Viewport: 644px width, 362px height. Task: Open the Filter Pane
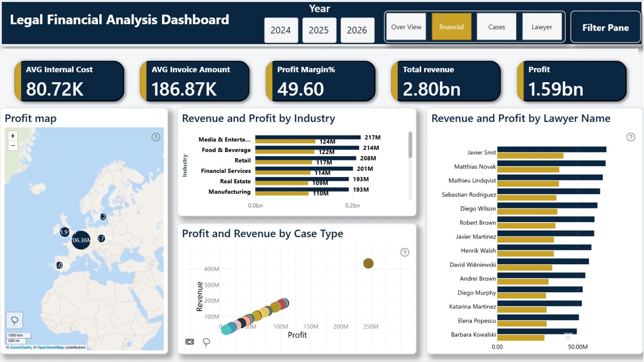point(605,27)
